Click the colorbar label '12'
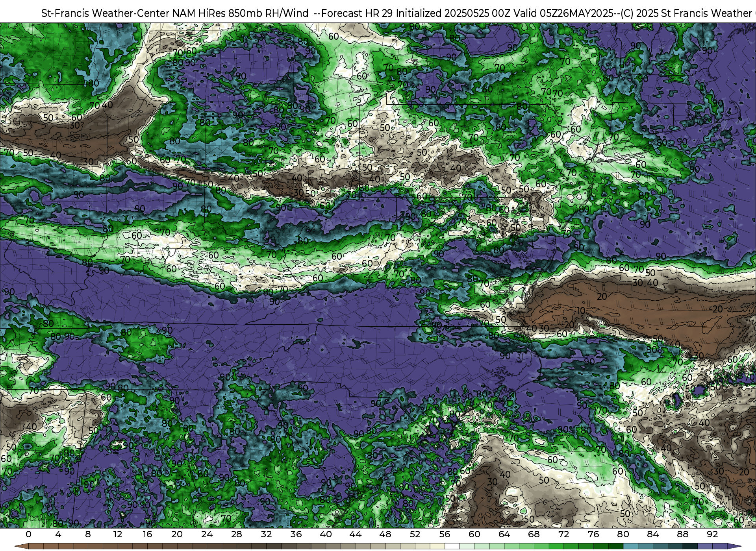The image size is (756, 551). point(118,534)
